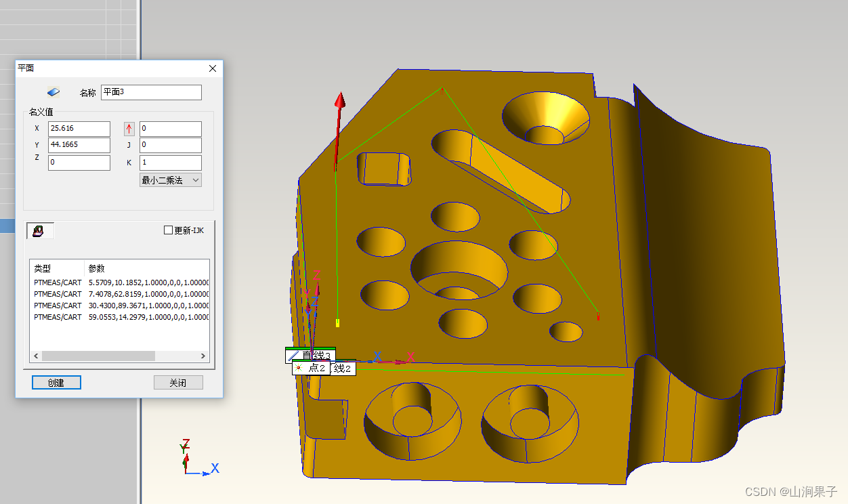
Task: Open the 最小二乘法 dropdown
Action: (170, 180)
